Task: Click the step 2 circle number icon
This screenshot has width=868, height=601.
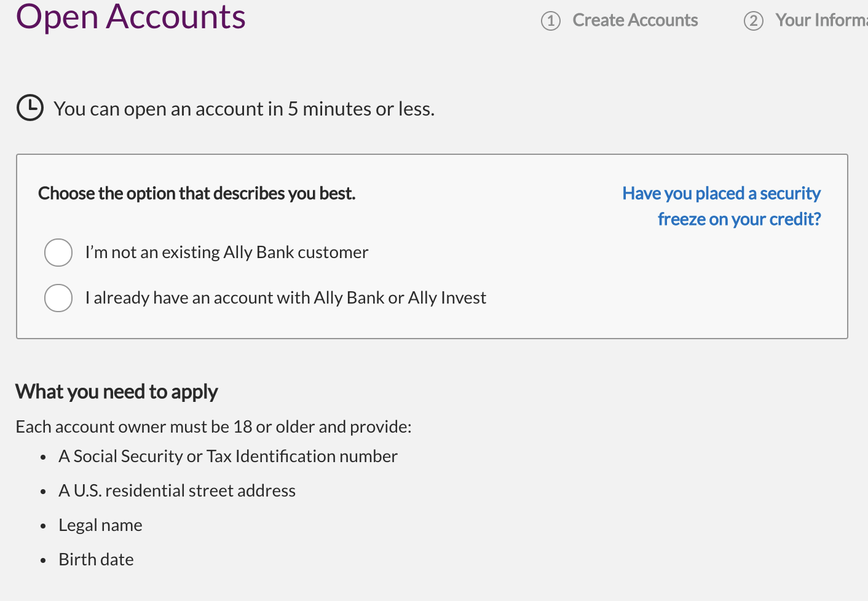Action: (754, 22)
